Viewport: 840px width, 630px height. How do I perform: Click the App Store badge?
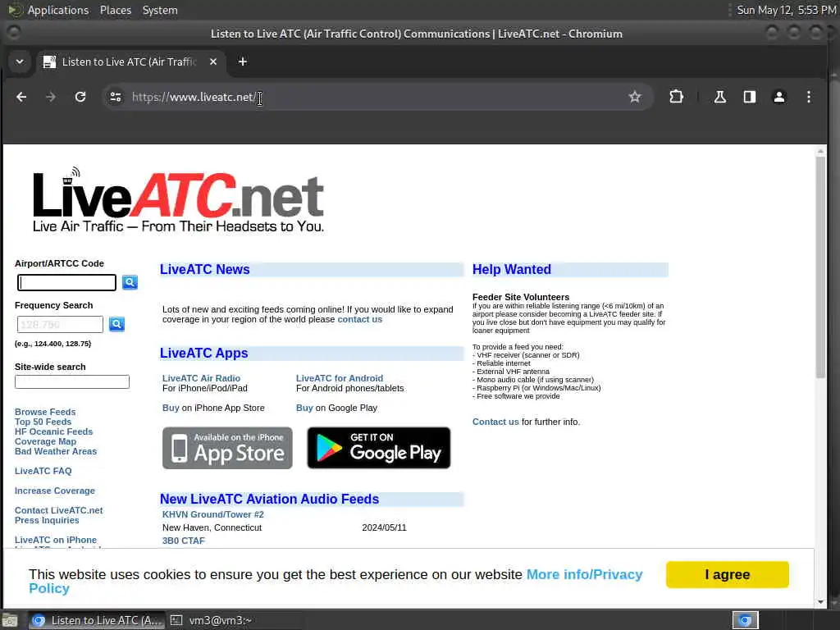pyautogui.click(x=227, y=448)
